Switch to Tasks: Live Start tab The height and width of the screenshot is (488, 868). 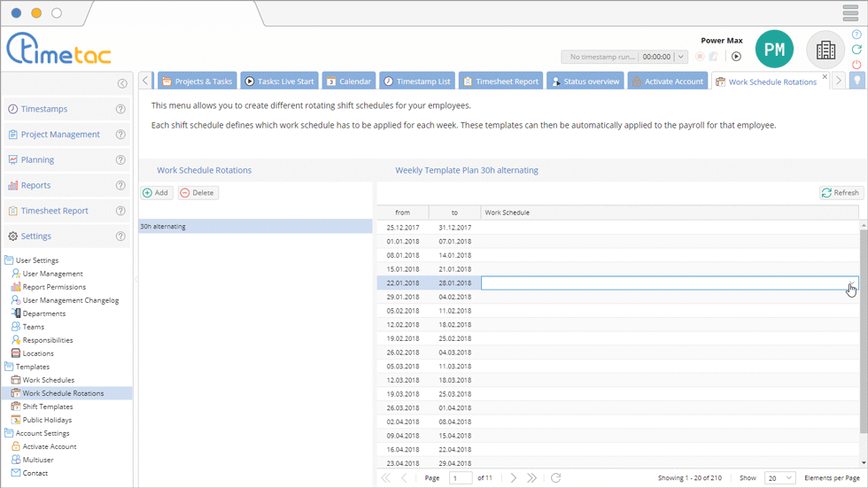coord(280,81)
